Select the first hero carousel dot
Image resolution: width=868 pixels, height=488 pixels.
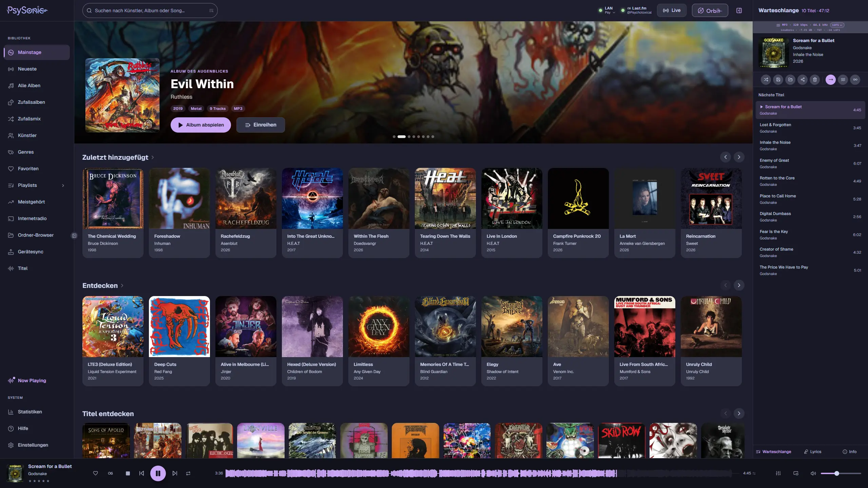coord(394,137)
